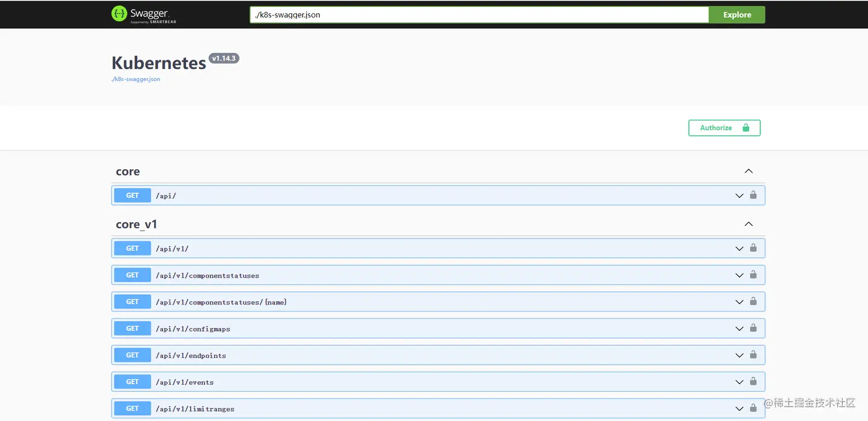
Task: Click the v1.14.3 version badge
Action: [224, 58]
